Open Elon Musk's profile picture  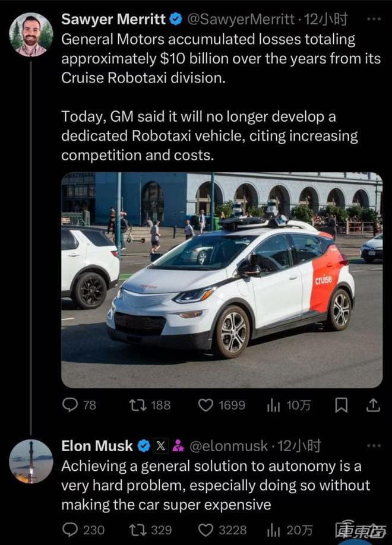pos(31,461)
